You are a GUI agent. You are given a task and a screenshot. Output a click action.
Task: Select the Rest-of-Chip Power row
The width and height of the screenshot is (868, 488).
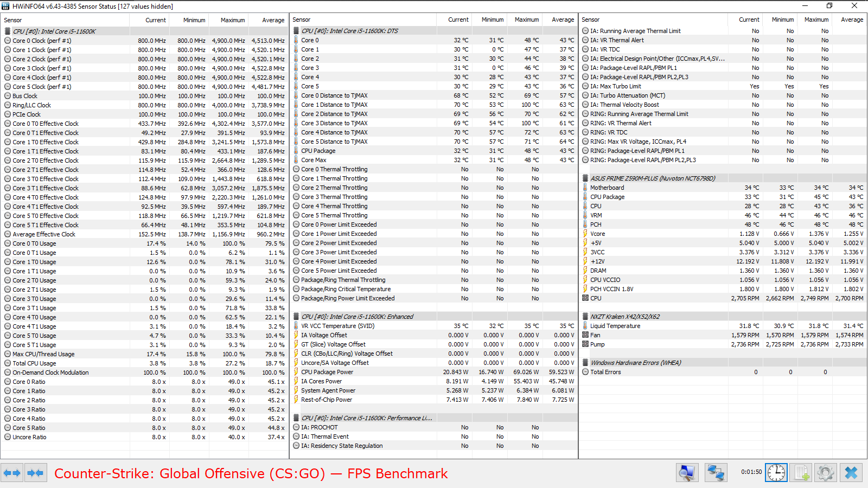pyautogui.click(x=433, y=400)
